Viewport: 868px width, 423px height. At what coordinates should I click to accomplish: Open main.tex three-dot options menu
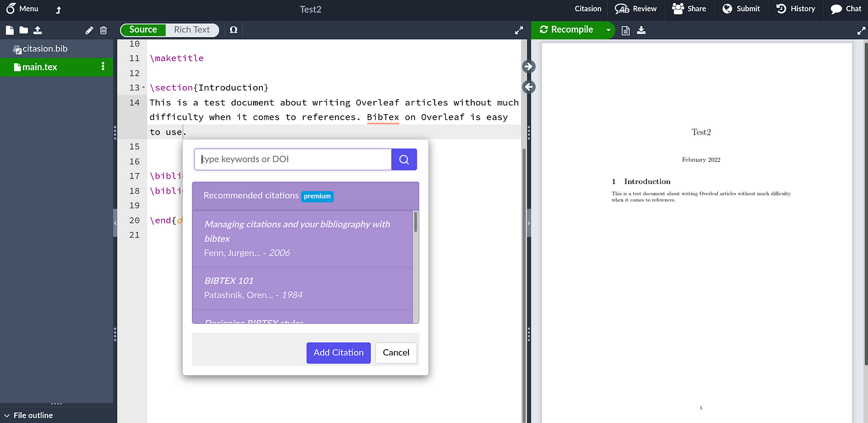click(x=103, y=67)
